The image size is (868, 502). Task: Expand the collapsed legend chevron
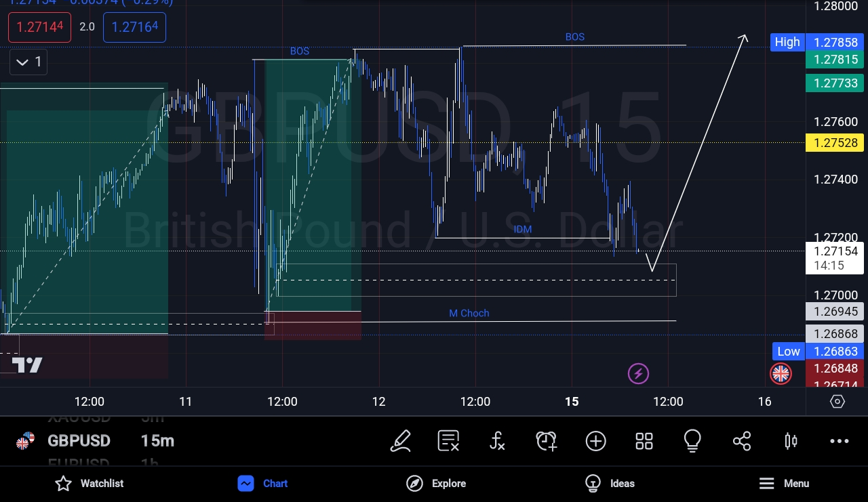pos(29,62)
